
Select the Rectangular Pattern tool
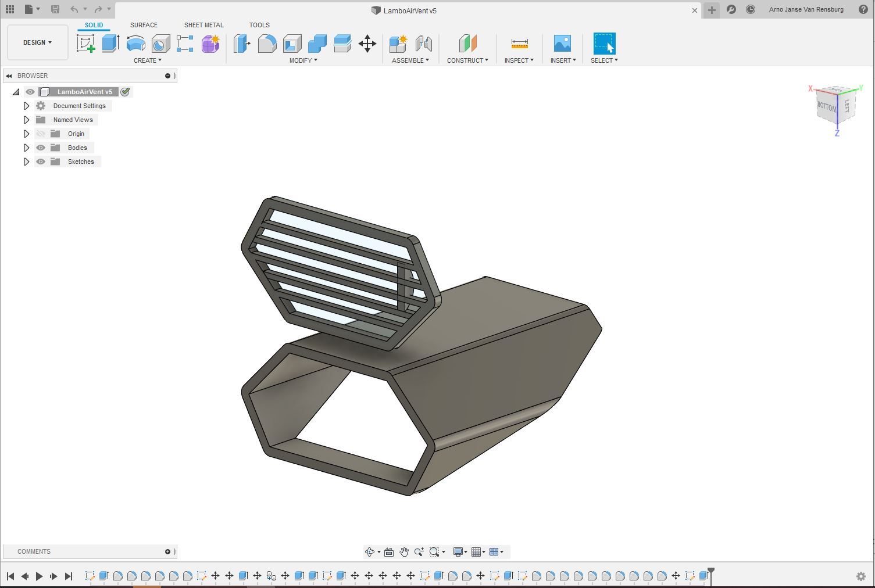(185, 44)
